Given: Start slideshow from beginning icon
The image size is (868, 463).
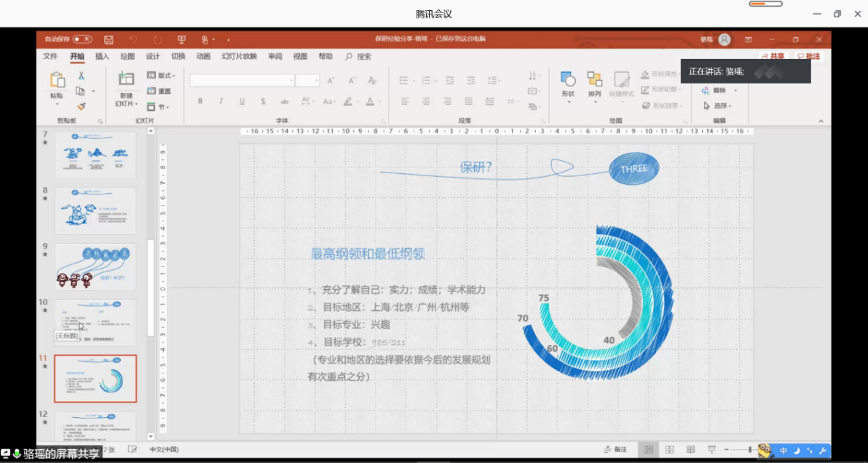Looking at the screenshot, I should click(x=181, y=39).
